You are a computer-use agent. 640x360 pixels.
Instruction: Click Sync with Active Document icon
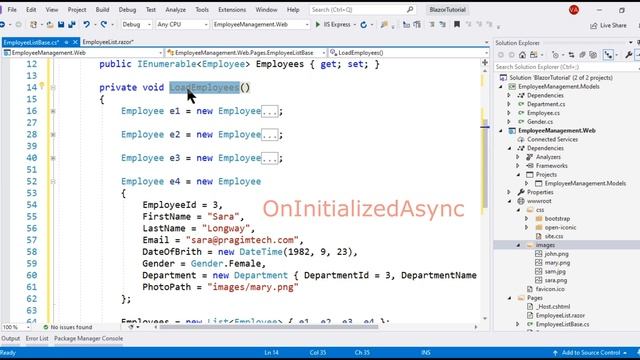tap(571, 55)
